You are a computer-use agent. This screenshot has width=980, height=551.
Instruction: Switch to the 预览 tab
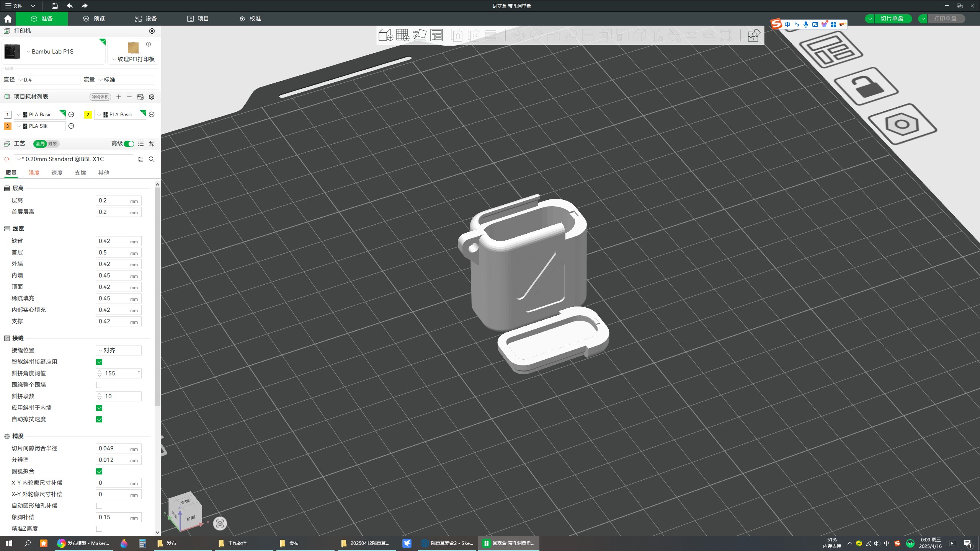point(94,19)
